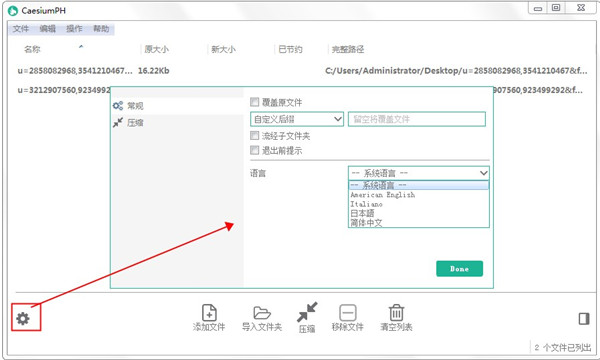Sort by the 完整路径 column header

pyautogui.click(x=348, y=49)
